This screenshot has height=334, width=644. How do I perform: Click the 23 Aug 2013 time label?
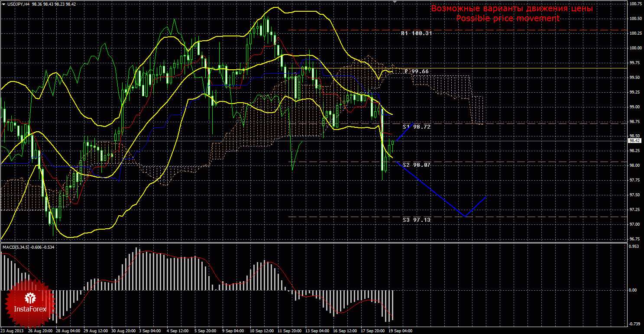tap(13, 331)
